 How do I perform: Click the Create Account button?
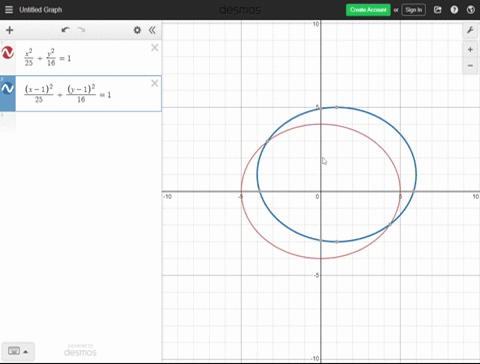[368, 10]
